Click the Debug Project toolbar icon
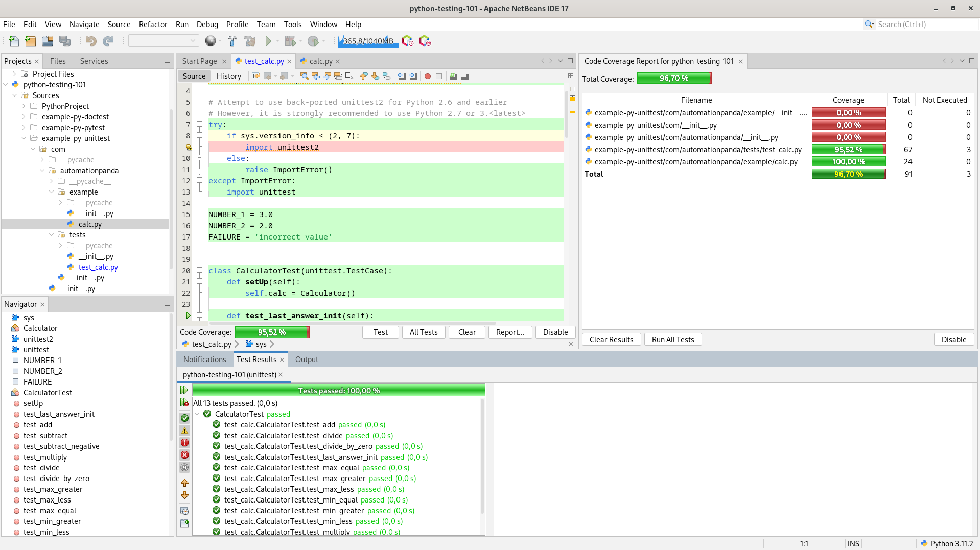Image resolution: width=980 pixels, height=550 pixels. coord(290,41)
